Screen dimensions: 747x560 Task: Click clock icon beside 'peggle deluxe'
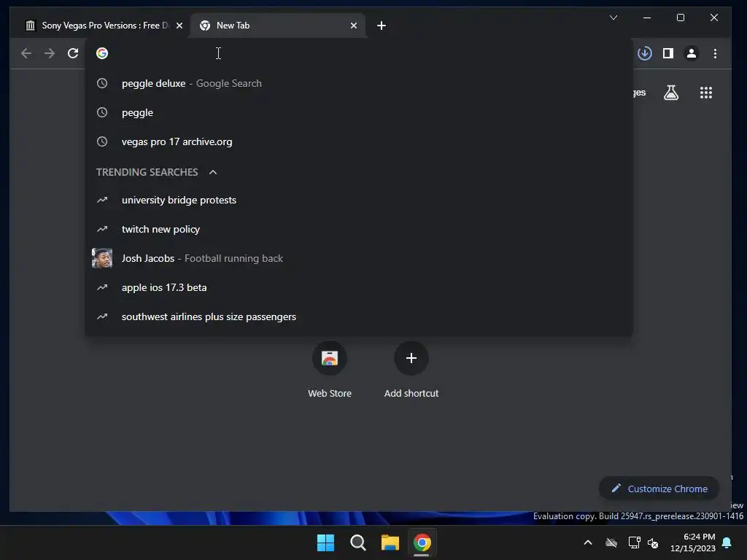102,83
